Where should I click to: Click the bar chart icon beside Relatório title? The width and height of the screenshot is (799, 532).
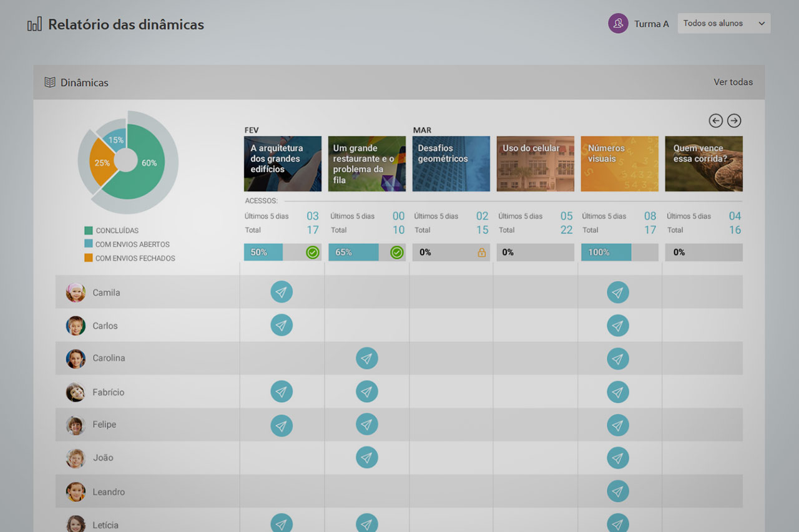[34, 25]
